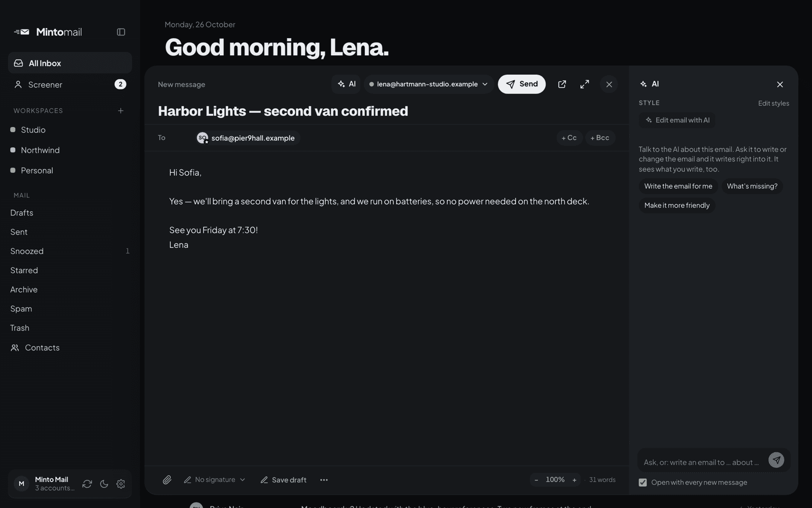Add a Cc recipient
This screenshot has width=812, height=508.
tap(569, 138)
